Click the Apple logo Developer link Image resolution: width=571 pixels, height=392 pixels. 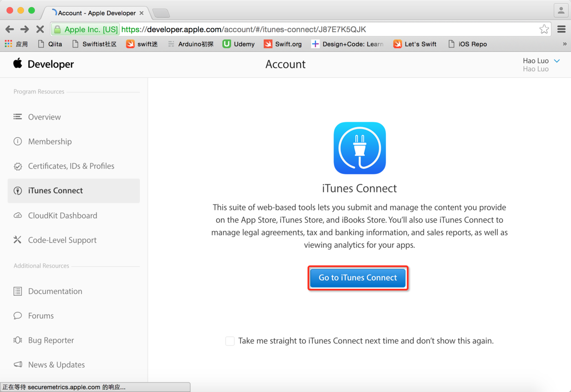click(x=44, y=64)
